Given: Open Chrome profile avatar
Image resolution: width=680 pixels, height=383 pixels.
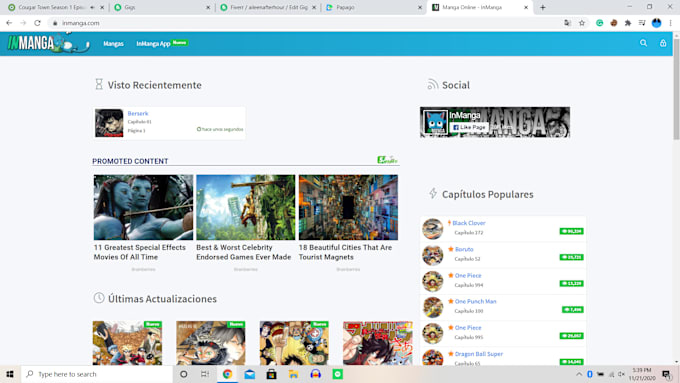Looking at the screenshot, I should 656,23.
